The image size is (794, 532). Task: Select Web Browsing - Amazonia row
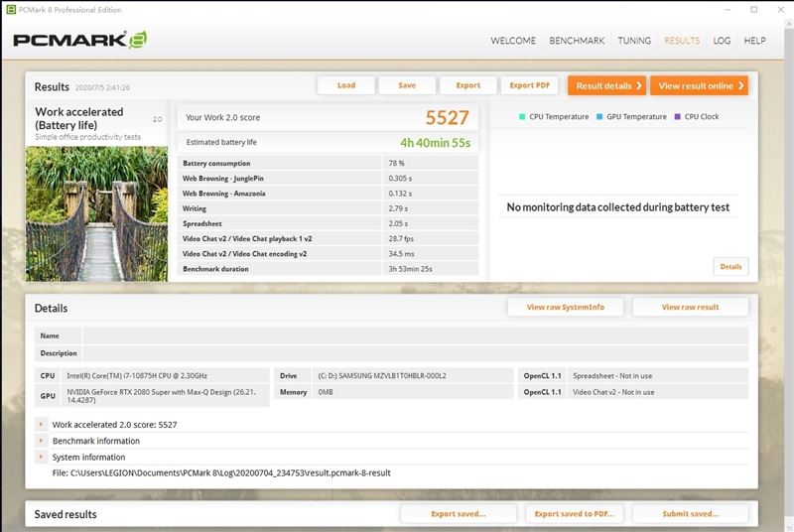(329, 194)
